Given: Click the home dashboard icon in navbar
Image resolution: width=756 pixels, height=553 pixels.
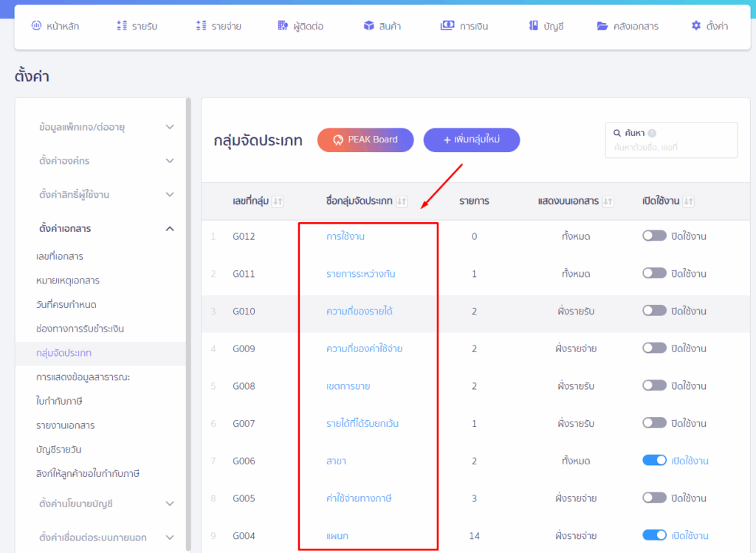Looking at the screenshot, I should (x=36, y=26).
